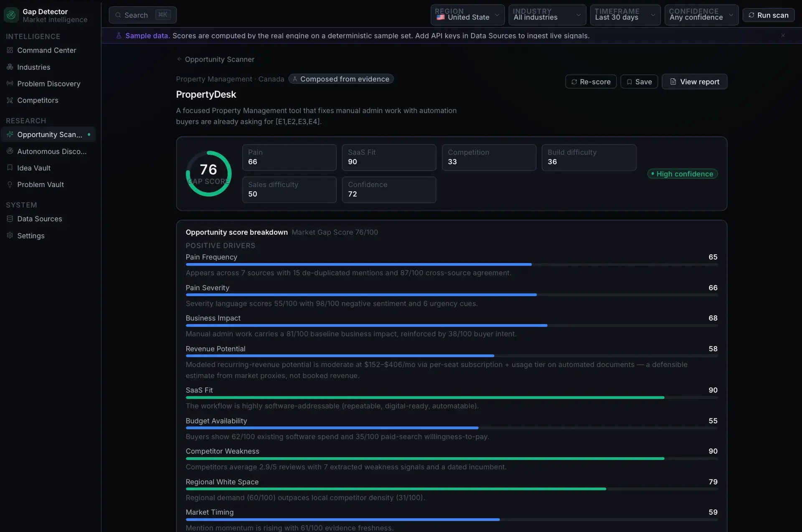Image resolution: width=802 pixels, height=532 pixels.
Task: Go to Industries page
Action: 48,67
